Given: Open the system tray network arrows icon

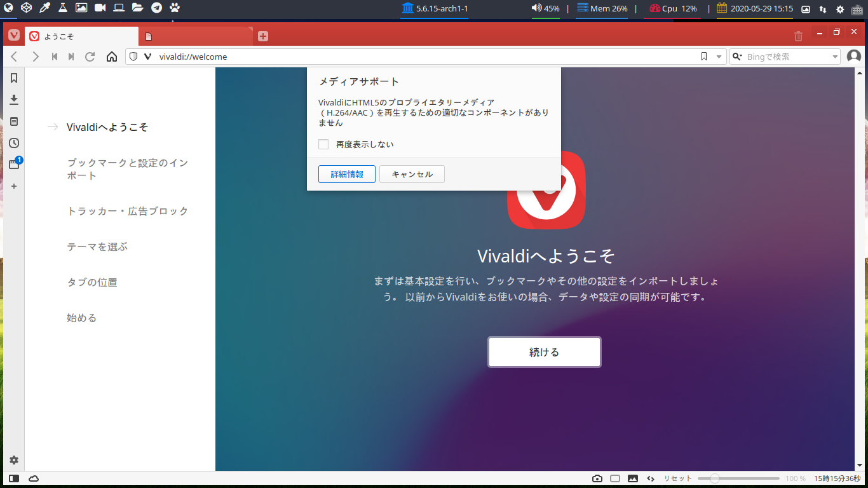Looking at the screenshot, I should pos(823,9).
